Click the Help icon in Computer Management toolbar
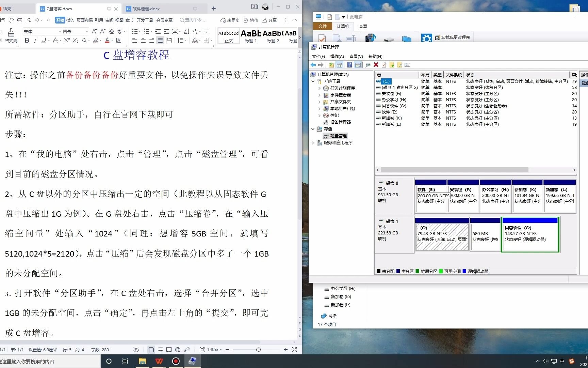This screenshot has height=368, width=588. pos(349,65)
